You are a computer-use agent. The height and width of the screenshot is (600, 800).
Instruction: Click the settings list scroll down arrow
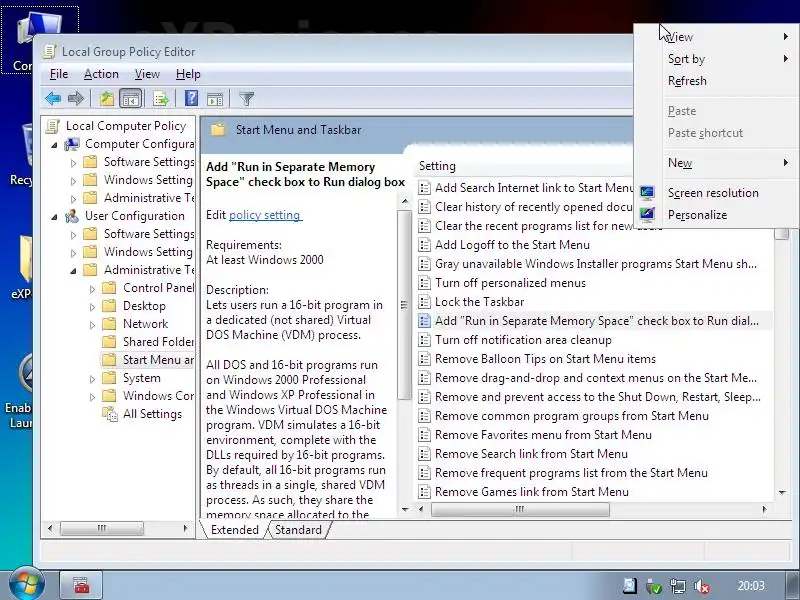[x=782, y=492]
